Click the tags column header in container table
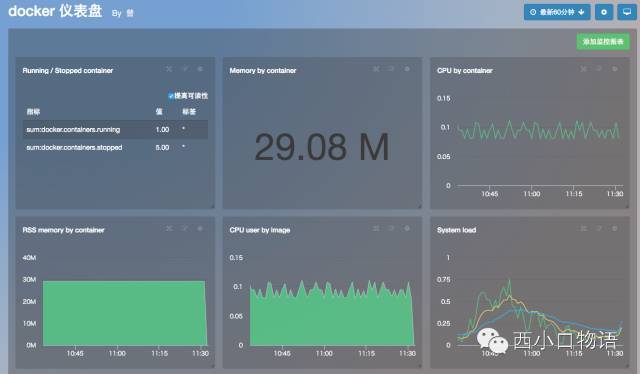 [189, 111]
